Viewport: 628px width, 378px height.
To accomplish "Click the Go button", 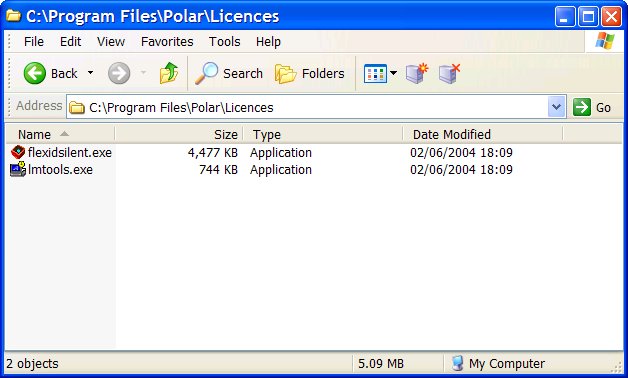I will coord(592,107).
